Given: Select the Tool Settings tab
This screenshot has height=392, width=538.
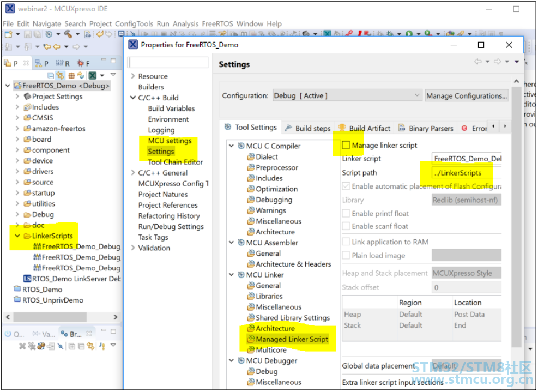Looking at the screenshot, I should coord(251,128).
